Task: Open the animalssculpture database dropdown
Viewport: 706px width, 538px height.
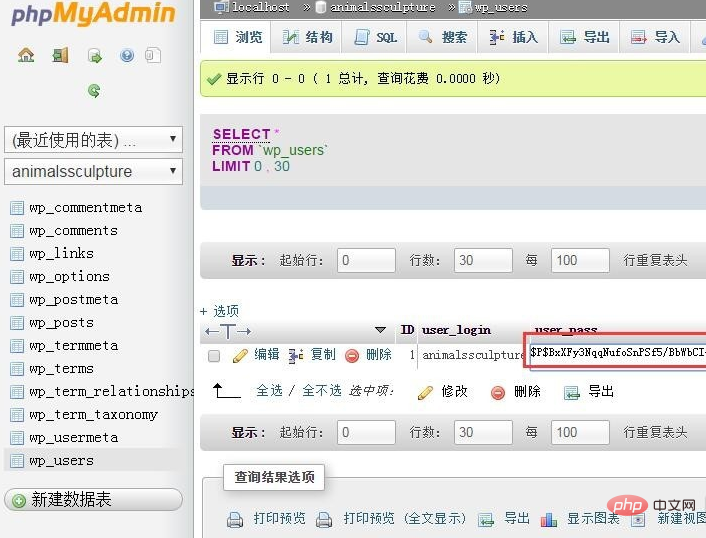Action: coord(93,171)
